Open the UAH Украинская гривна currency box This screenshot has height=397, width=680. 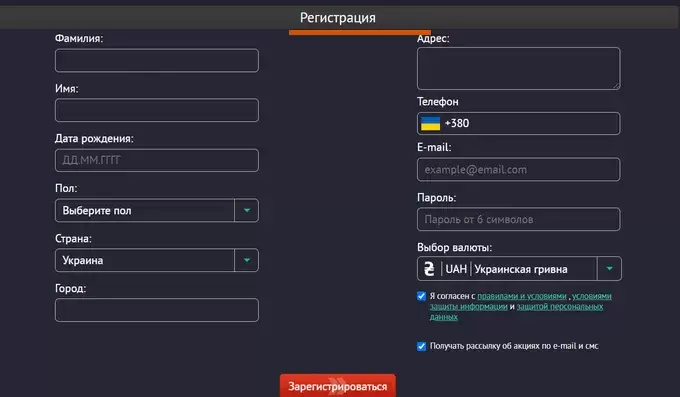[x=519, y=269]
